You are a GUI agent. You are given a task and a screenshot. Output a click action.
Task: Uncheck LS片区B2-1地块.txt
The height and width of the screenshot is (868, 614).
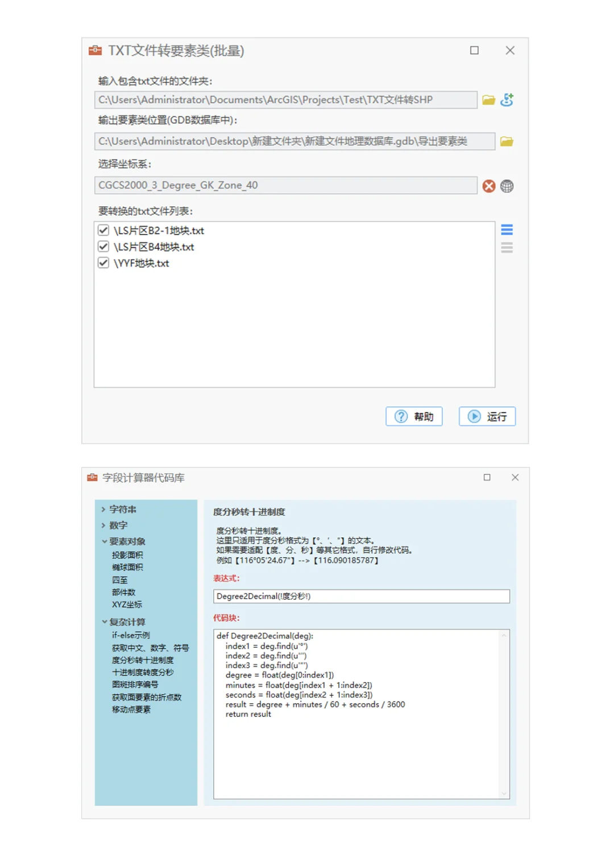[x=103, y=230]
